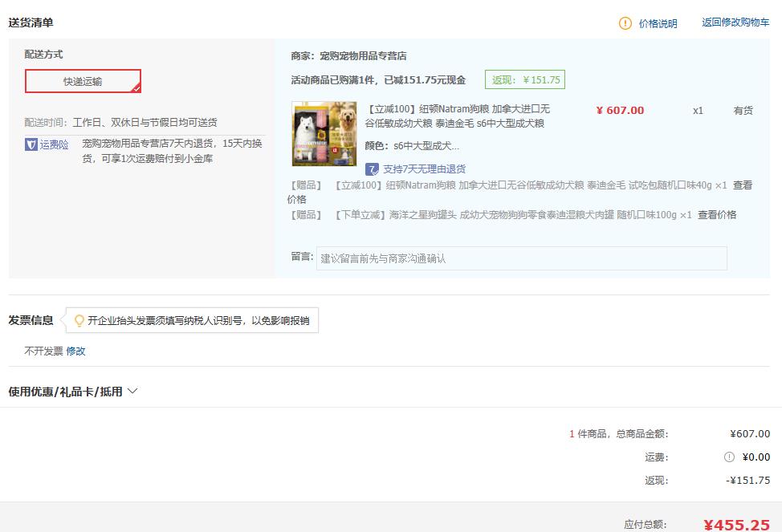Open the 运费险 link text
782x532 pixels.
pyautogui.click(x=54, y=144)
